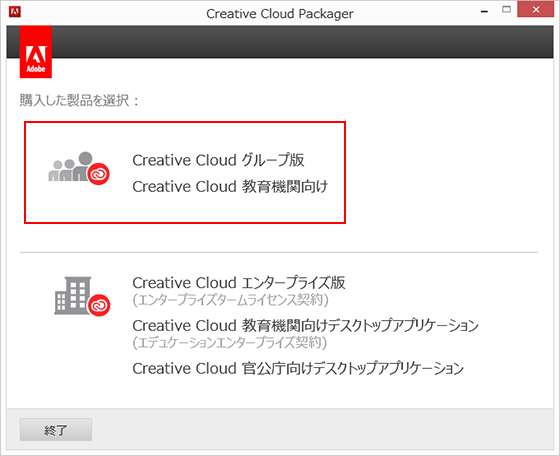Choose 官公庁向けデスクトップアプリケーション option
Screen dimensions: 560x456
[x=298, y=368]
